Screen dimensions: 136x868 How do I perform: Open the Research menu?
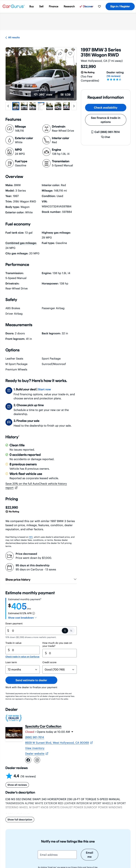click(x=69, y=6)
